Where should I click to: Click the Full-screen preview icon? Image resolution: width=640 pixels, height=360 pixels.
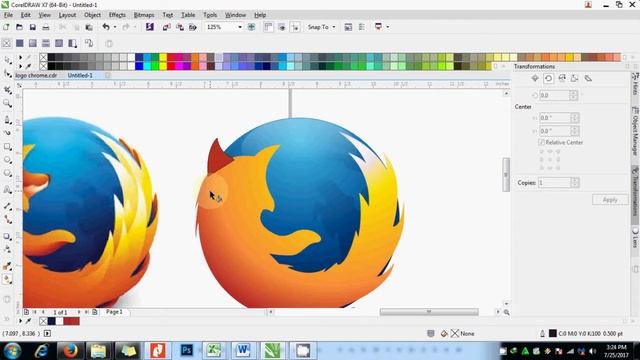[x=251, y=27]
